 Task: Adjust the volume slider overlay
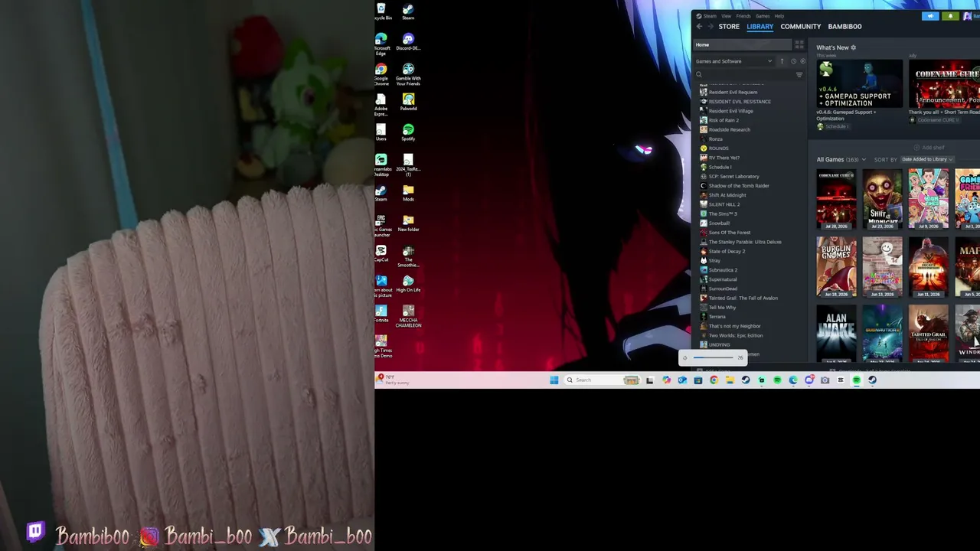point(714,357)
